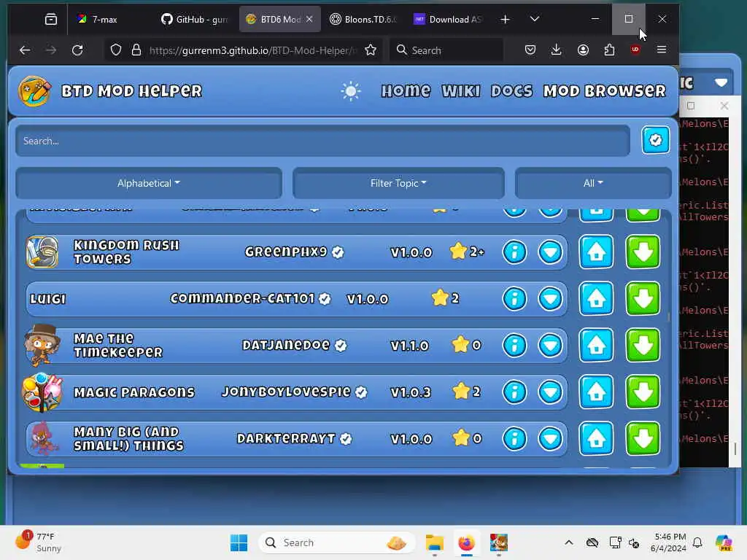This screenshot has width=747, height=560.
Task: Download the Magic Paragons mod
Action: [643, 392]
